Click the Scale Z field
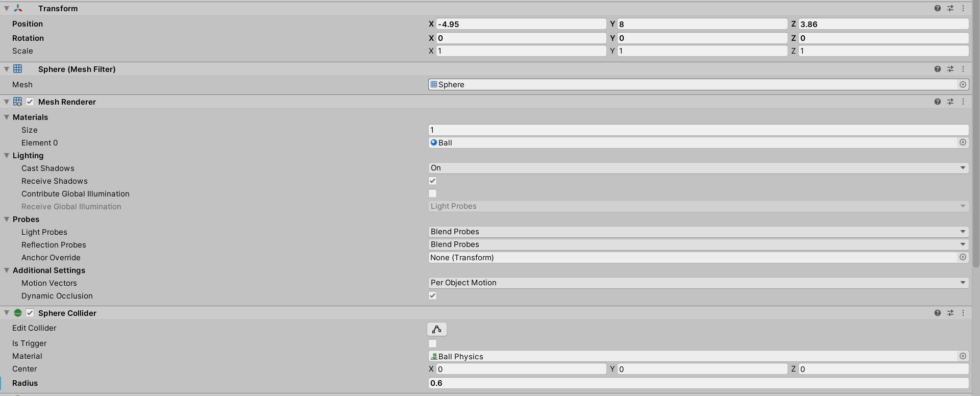Image resolution: width=980 pixels, height=396 pixels. 884,51
